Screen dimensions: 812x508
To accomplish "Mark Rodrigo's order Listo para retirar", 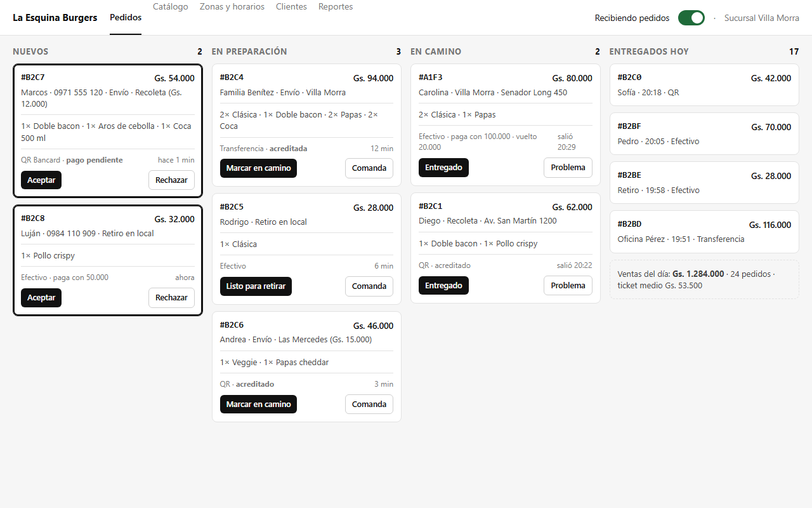I will pos(256,286).
